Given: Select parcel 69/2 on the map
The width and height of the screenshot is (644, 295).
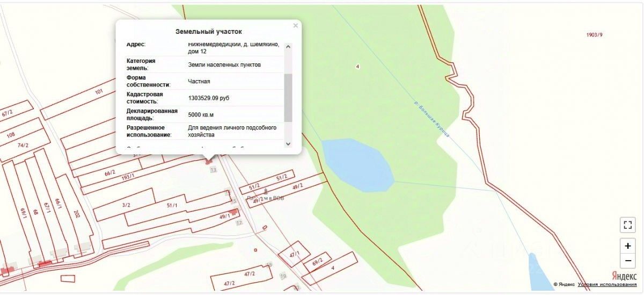Looking at the screenshot, I should (x=317, y=263).
